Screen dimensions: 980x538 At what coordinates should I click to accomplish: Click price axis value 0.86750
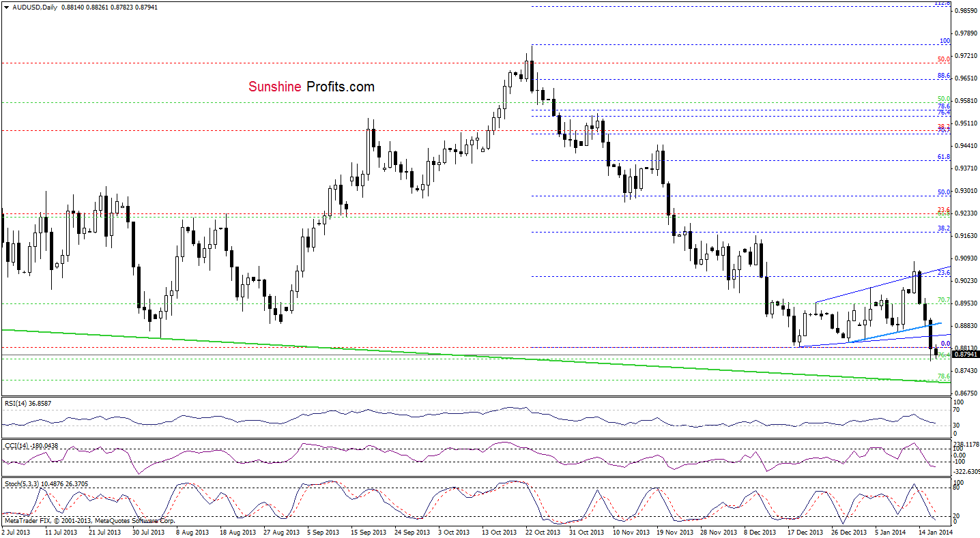point(966,393)
